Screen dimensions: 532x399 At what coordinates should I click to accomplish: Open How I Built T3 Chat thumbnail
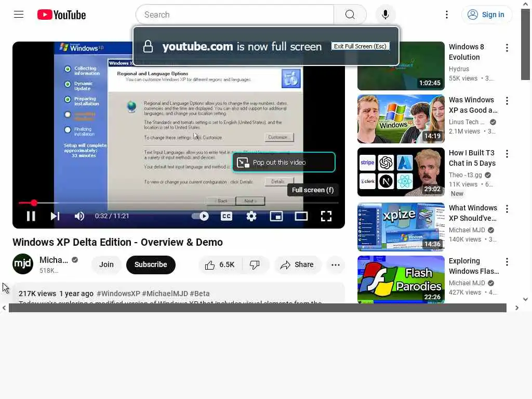click(x=401, y=172)
